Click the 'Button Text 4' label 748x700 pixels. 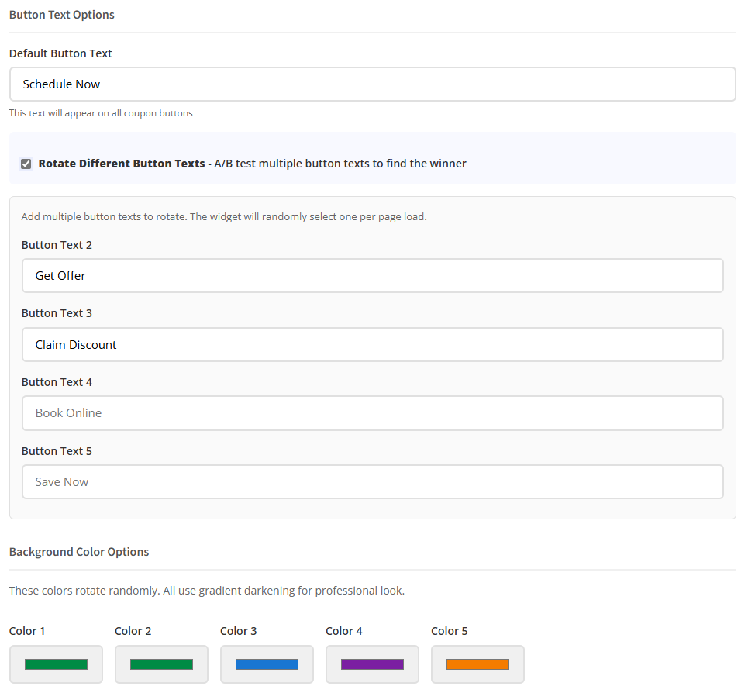pyautogui.click(x=57, y=382)
